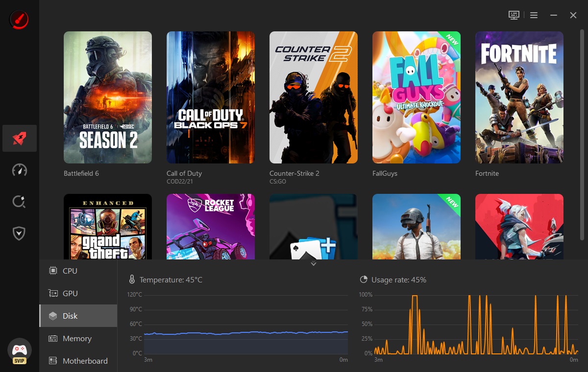Viewport: 588px width, 372px height.
Task: Minimize the application window
Action: click(x=554, y=15)
